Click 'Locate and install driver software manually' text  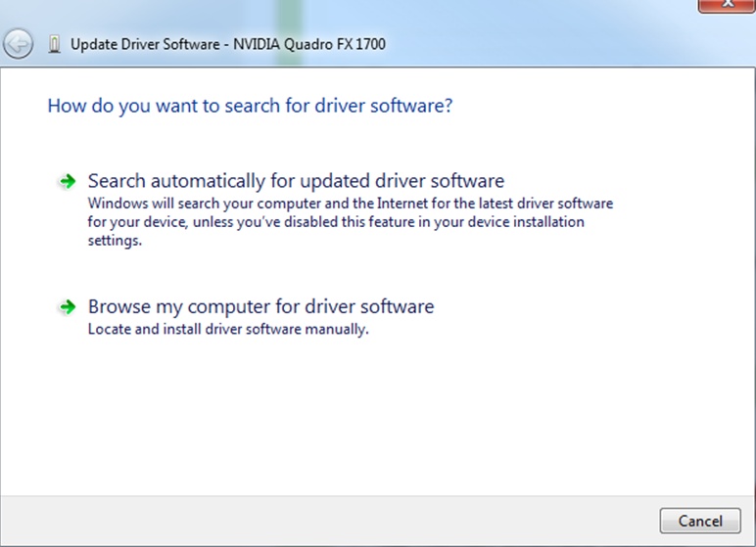(x=228, y=329)
